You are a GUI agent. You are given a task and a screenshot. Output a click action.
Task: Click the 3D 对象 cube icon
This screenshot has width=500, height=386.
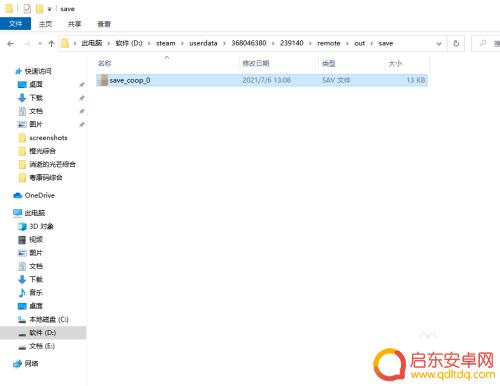(22, 226)
